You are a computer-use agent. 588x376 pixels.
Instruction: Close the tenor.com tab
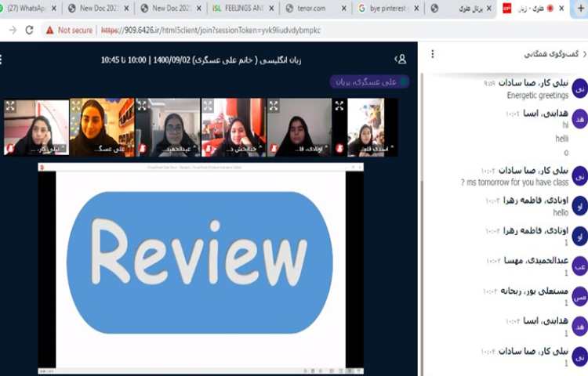(x=344, y=9)
